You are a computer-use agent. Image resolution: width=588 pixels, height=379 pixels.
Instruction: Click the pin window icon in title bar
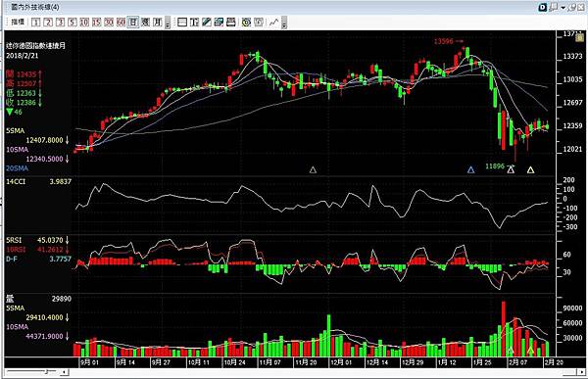[554, 7]
